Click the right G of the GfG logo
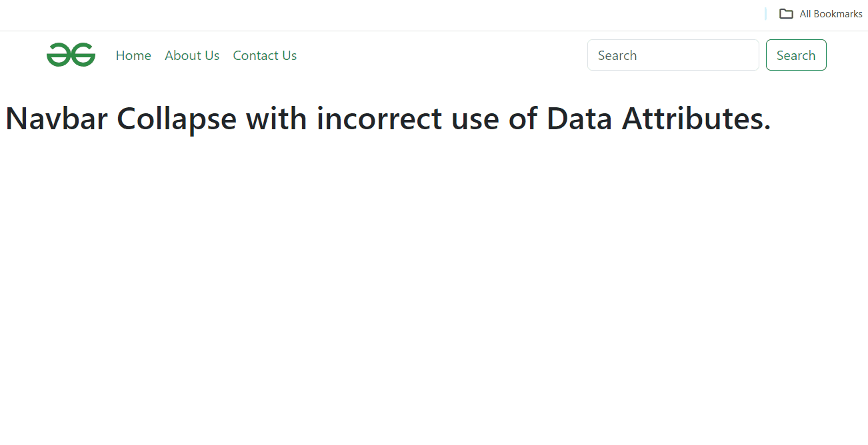 pos(83,55)
